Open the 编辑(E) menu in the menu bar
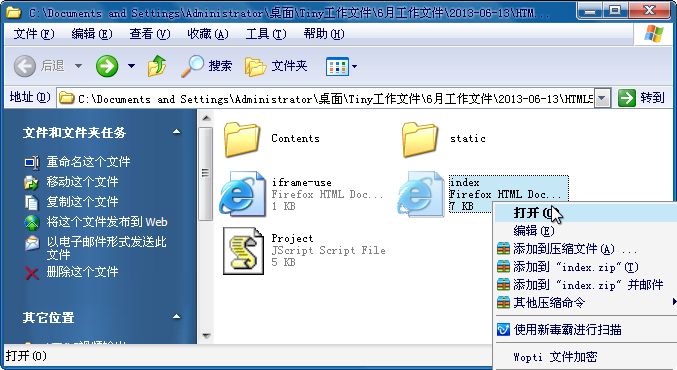The image size is (677, 370). 92,33
